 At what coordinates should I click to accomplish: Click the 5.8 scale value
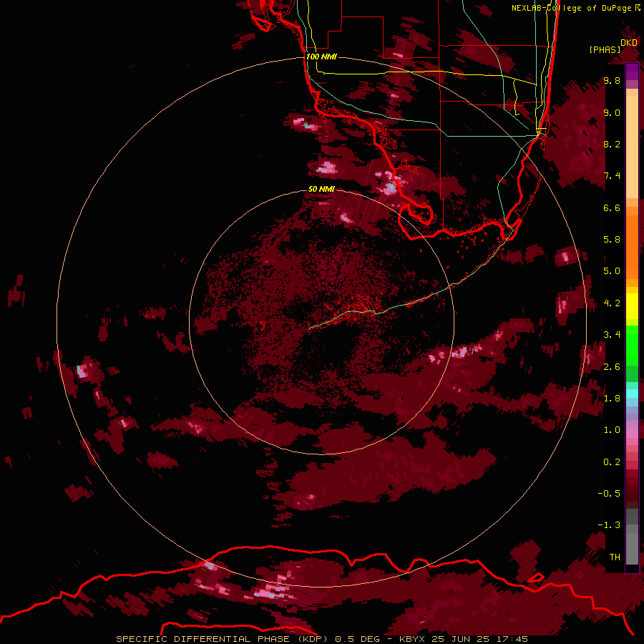(612, 240)
